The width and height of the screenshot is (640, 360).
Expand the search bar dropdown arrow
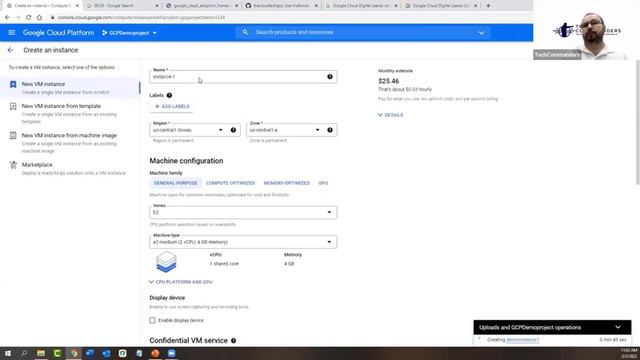point(482,33)
